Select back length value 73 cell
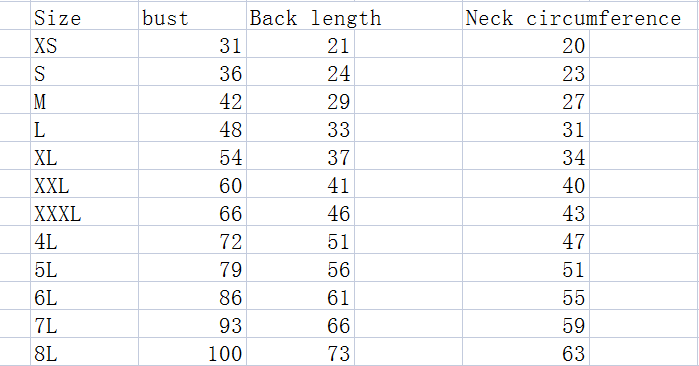Image resolution: width=699 pixels, height=366 pixels. (300, 352)
